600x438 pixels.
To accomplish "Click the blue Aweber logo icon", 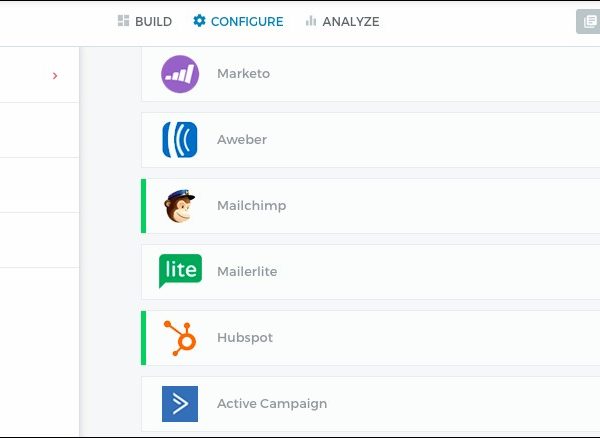I will point(180,140).
